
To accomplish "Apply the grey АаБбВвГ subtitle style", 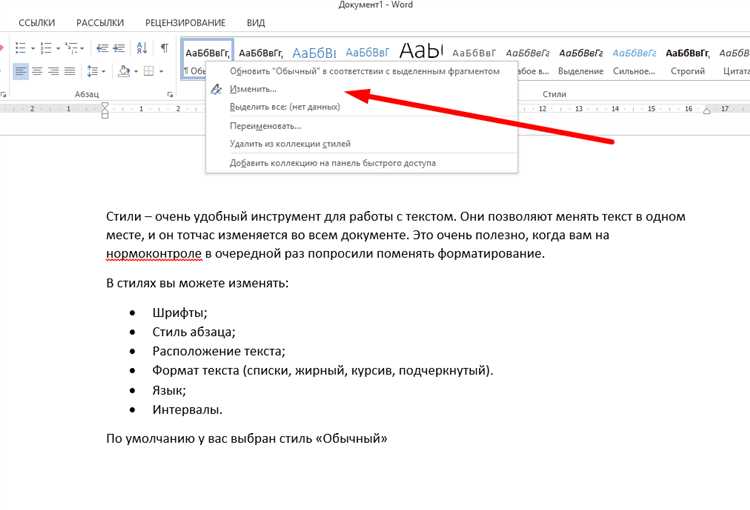I will click(x=474, y=53).
